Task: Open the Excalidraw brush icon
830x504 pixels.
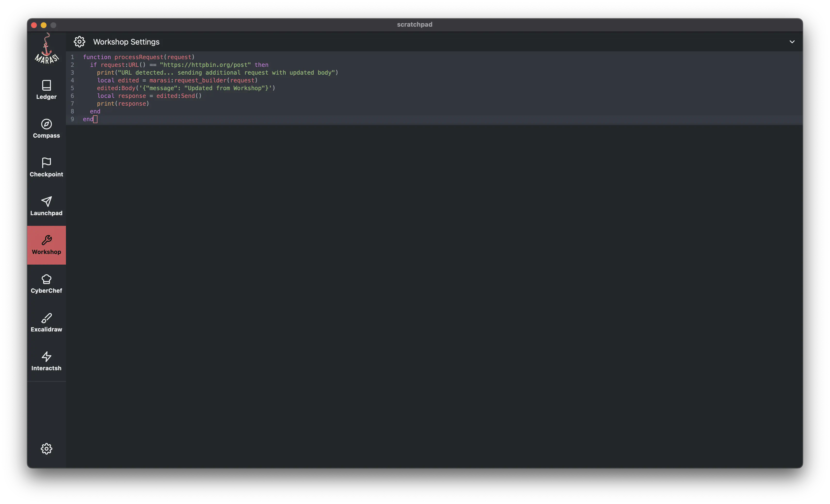Action: (47, 318)
